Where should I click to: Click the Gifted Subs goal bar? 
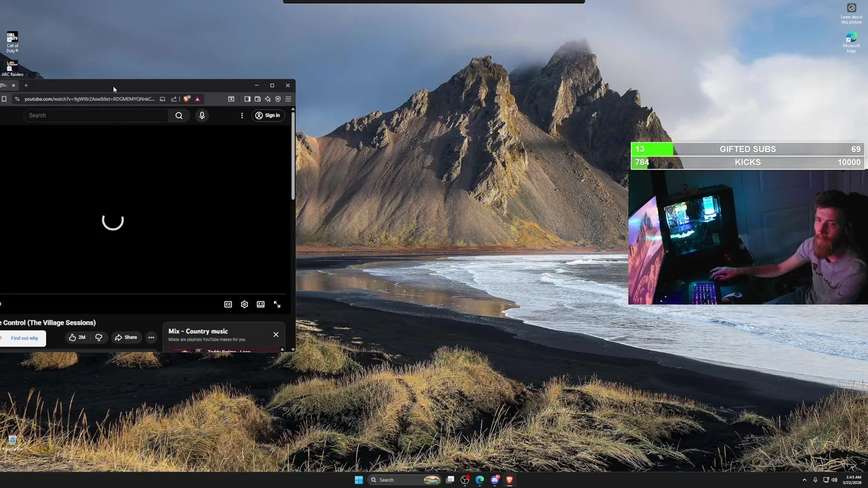click(x=748, y=149)
